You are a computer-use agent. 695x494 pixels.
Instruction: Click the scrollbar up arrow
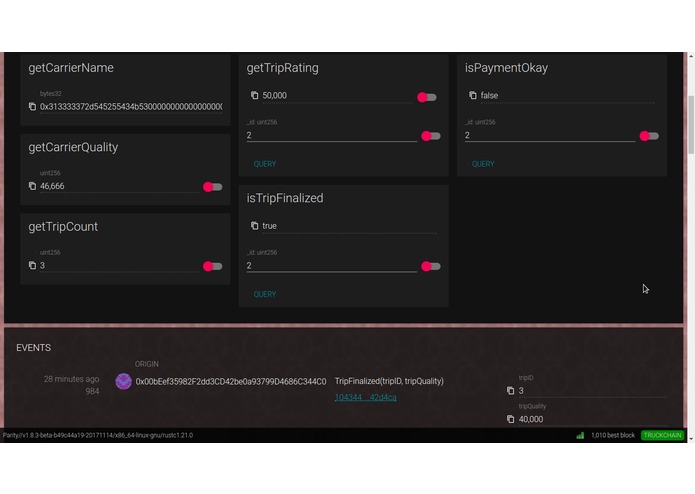pos(691,56)
